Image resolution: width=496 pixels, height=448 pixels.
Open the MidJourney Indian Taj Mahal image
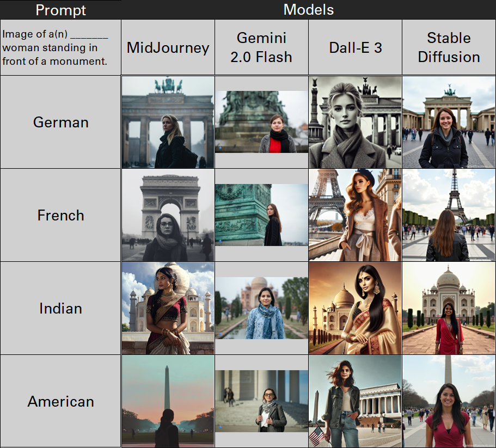[x=168, y=308]
